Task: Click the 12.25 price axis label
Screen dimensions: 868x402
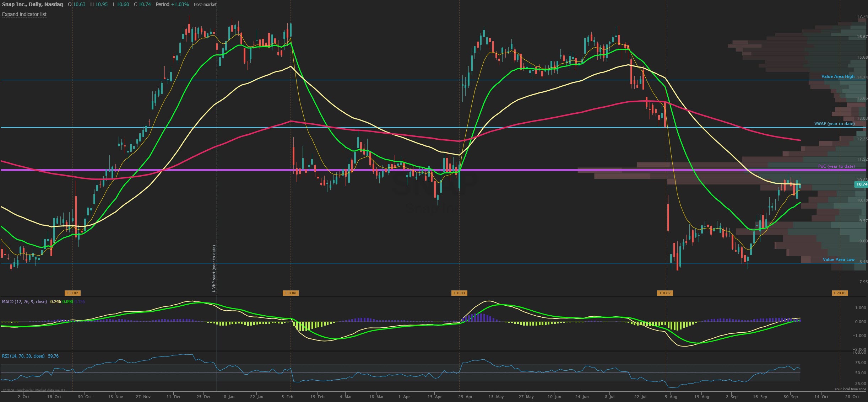Action: coord(862,139)
